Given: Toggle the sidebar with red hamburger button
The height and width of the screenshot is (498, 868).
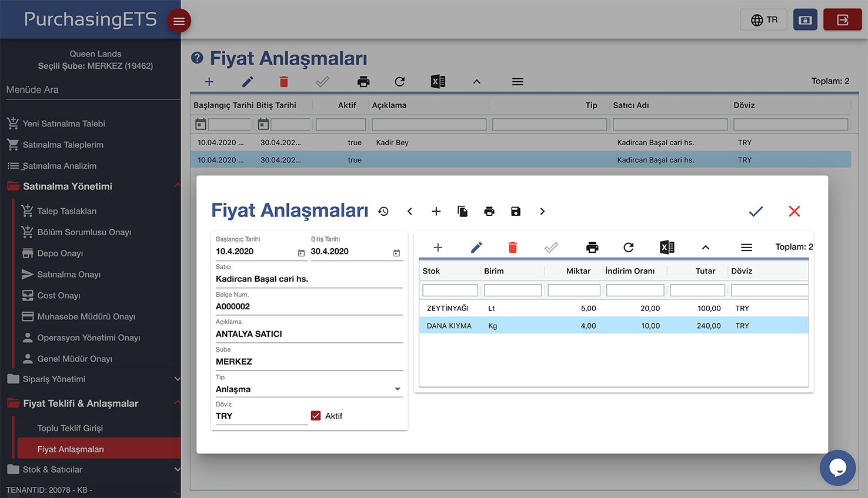Looking at the screenshot, I should 179,21.
